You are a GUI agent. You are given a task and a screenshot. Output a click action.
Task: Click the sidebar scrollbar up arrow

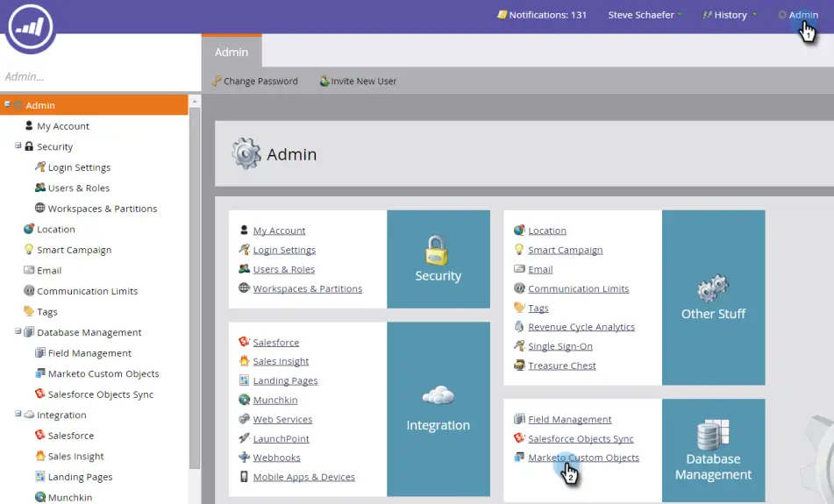click(x=194, y=101)
